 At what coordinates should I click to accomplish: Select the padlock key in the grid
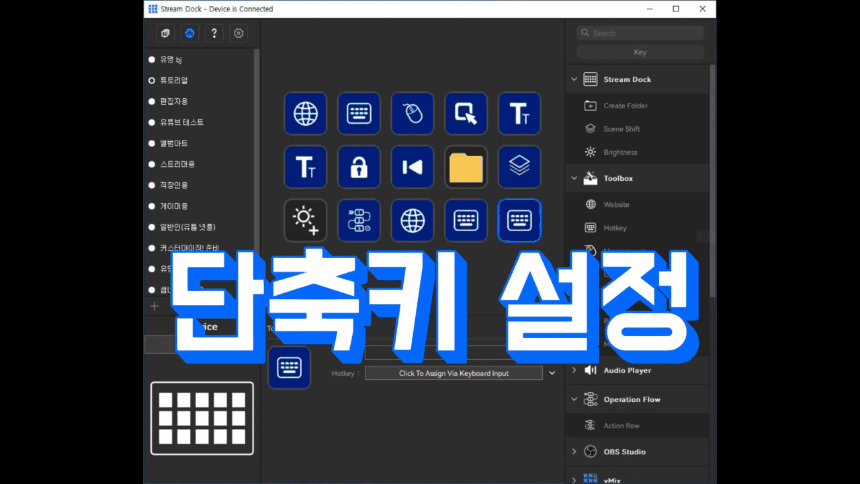click(x=358, y=167)
